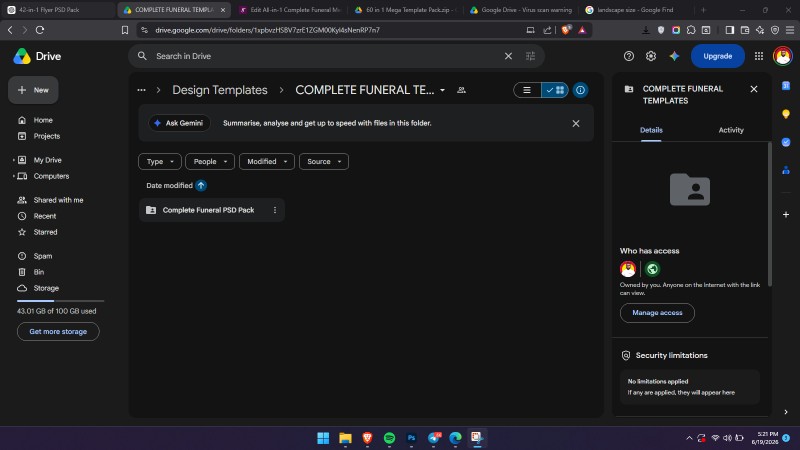This screenshot has height=450, width=800.
Task: Expand Computers tree arrow
Action: tap(13, 176)
